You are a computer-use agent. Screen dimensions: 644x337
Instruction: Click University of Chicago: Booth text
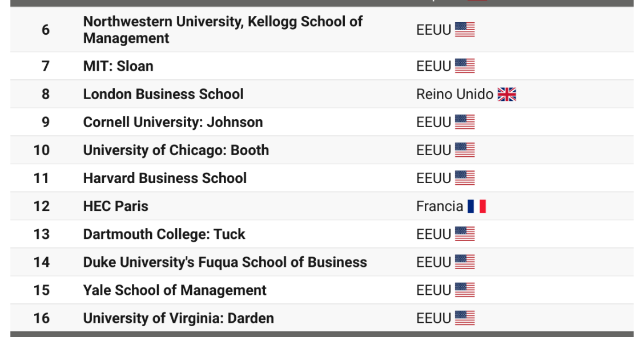coord(176,150)
